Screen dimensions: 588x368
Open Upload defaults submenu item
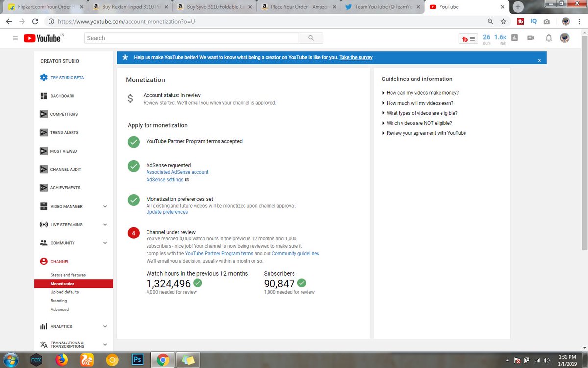[65, 292]
